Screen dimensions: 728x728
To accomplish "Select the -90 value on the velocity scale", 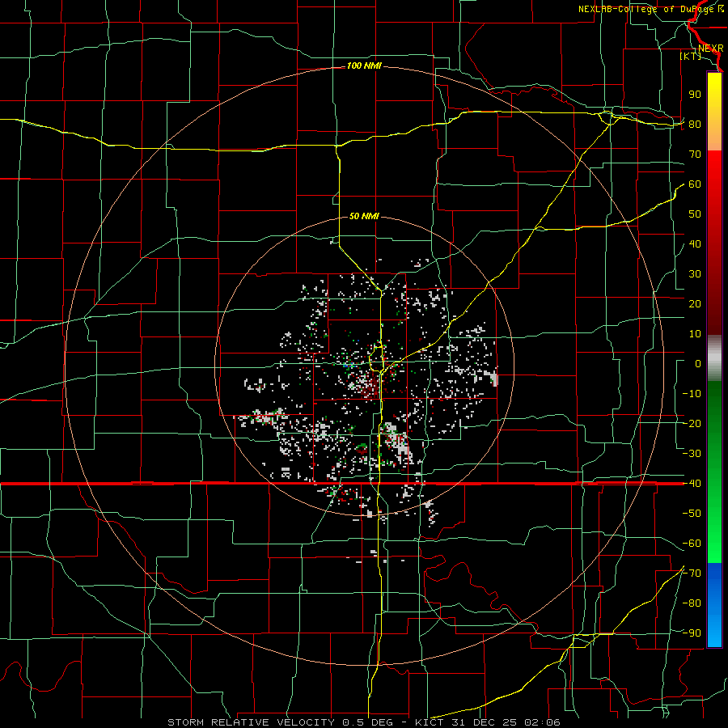I will (x=692, y=633).
